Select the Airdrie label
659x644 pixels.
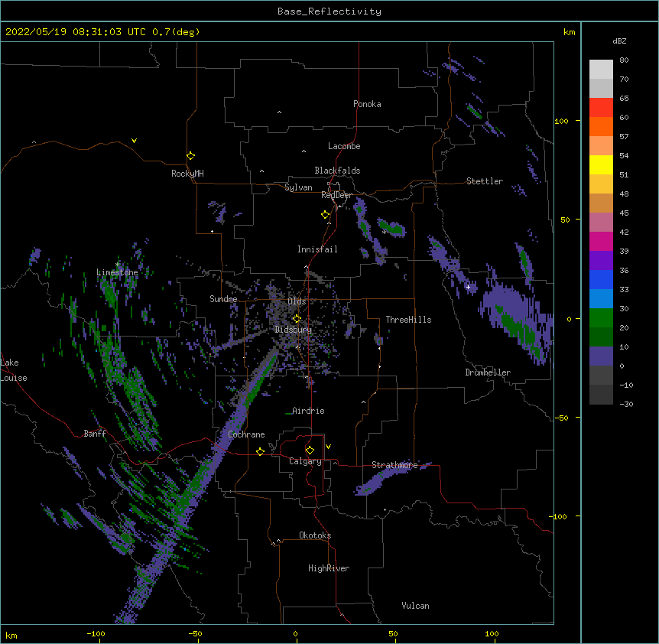coord(308,411)
